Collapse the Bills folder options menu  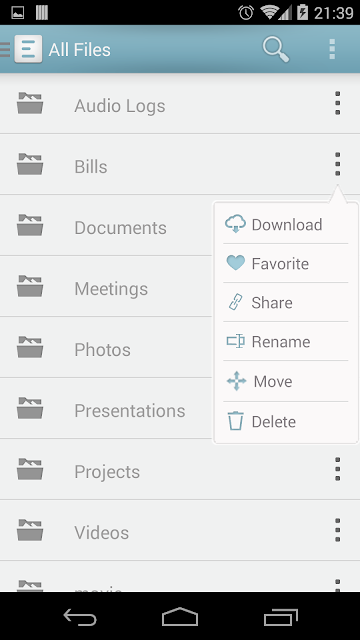click(x=338, y=164)
